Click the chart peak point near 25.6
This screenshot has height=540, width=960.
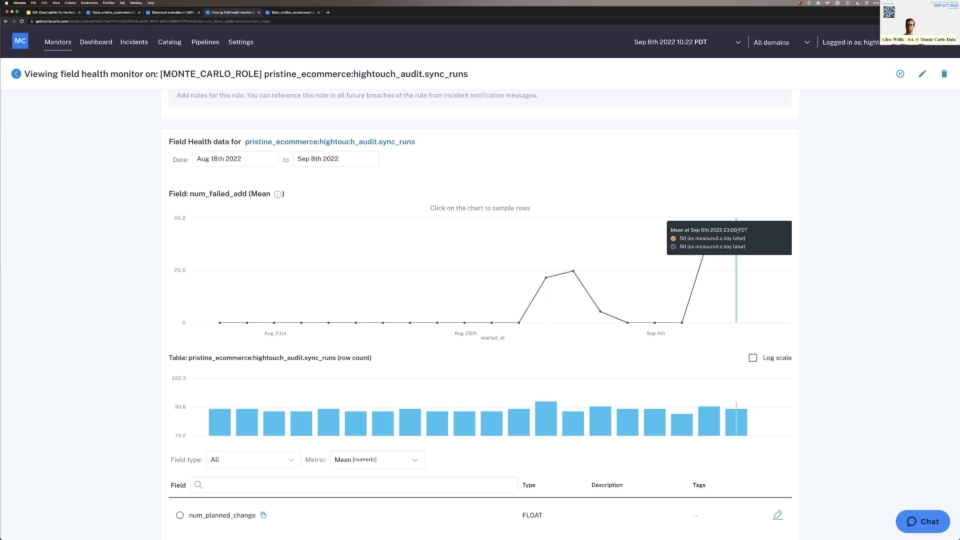pos(573,271)
